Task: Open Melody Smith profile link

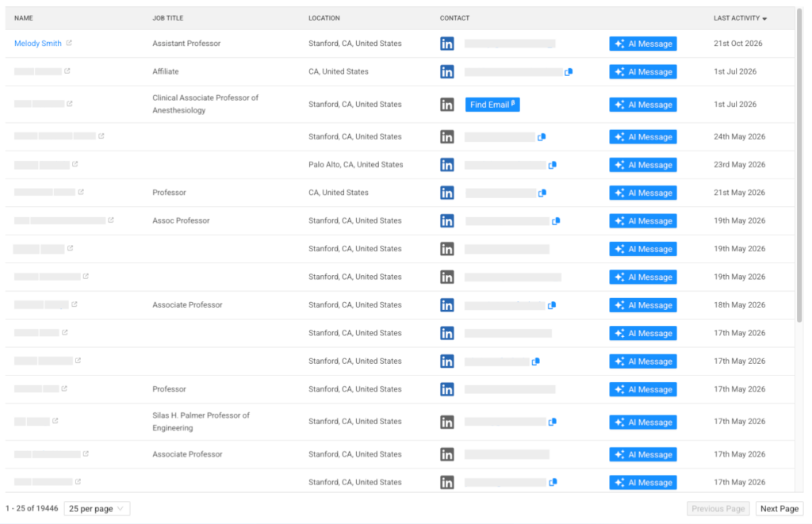Action: [38, 44]
